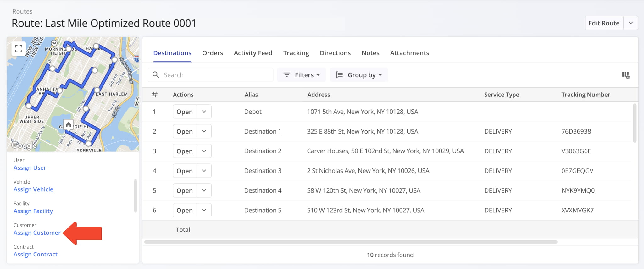This screenshot has height=269, width=644.
Task: Open Destination 5 stop
Action: (185, 210)
